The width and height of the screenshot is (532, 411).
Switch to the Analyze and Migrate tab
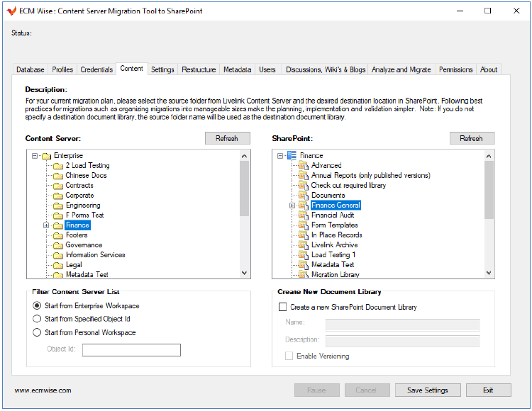coord(401,69)
